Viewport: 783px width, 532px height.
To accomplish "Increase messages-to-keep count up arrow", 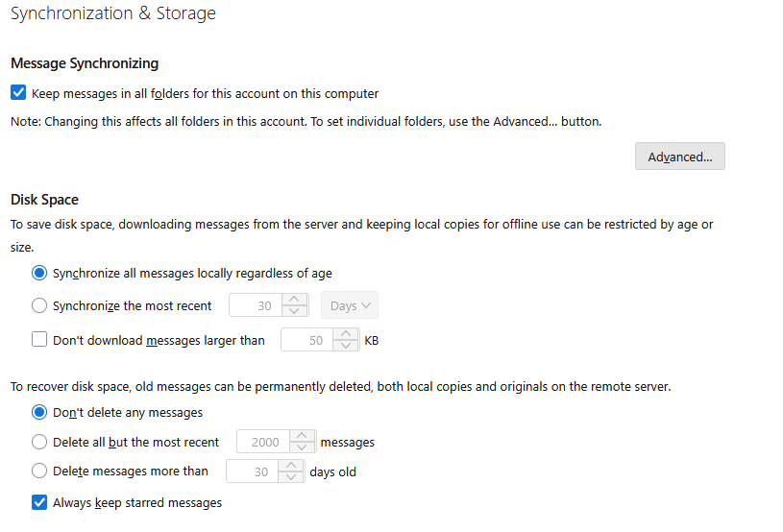I will point(303,436).
